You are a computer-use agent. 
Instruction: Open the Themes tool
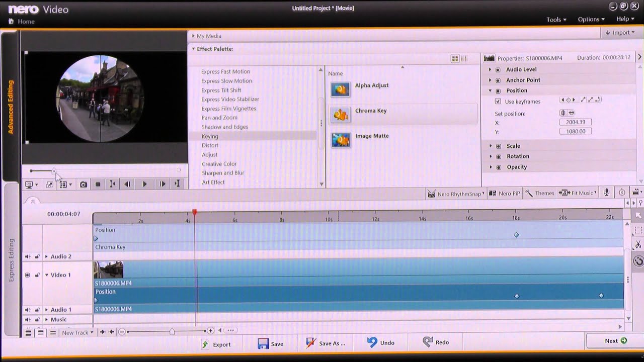click(539, 193)
